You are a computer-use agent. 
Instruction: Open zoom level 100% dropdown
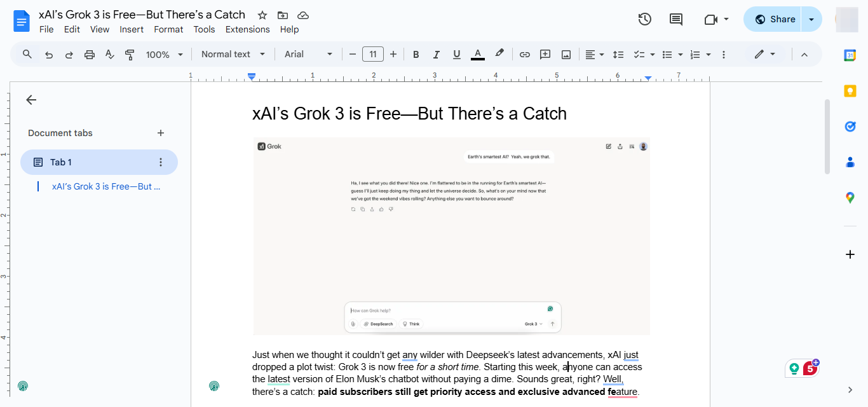coord(165,55)
